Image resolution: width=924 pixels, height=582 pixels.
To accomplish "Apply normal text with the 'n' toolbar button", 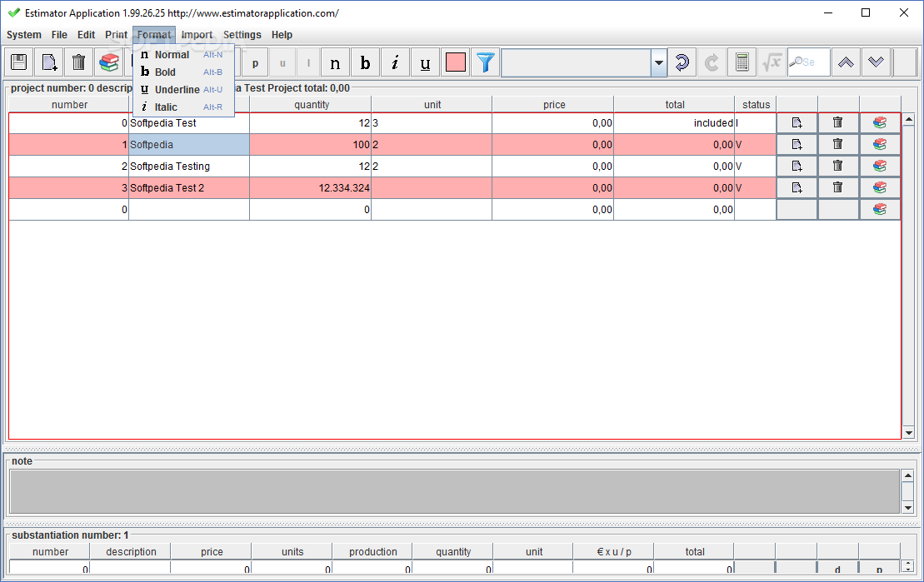I will pos(335,62).
